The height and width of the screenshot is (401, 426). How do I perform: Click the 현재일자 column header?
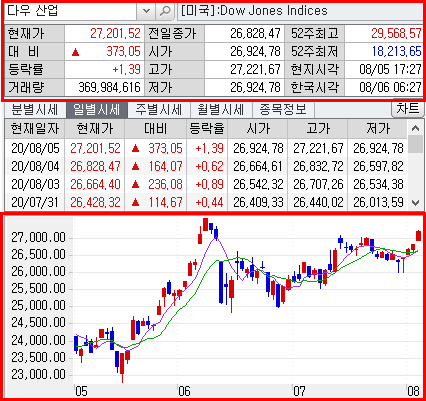35,128
